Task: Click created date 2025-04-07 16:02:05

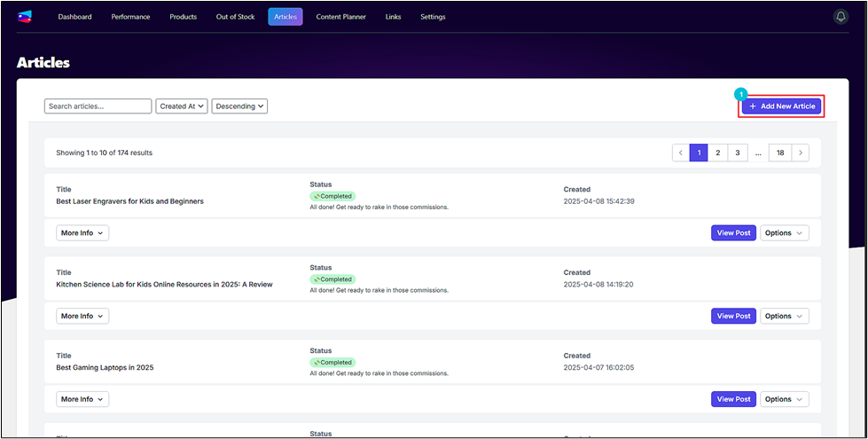Action: point(599,367)
